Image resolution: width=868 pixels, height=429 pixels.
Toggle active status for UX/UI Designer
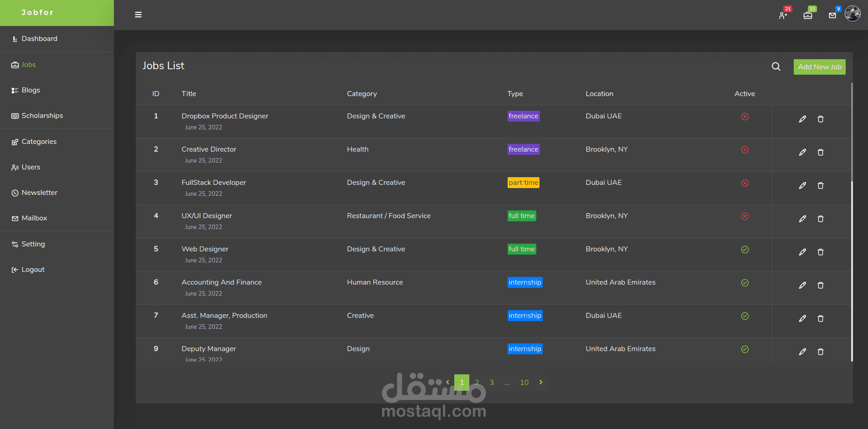click(745, 216)
